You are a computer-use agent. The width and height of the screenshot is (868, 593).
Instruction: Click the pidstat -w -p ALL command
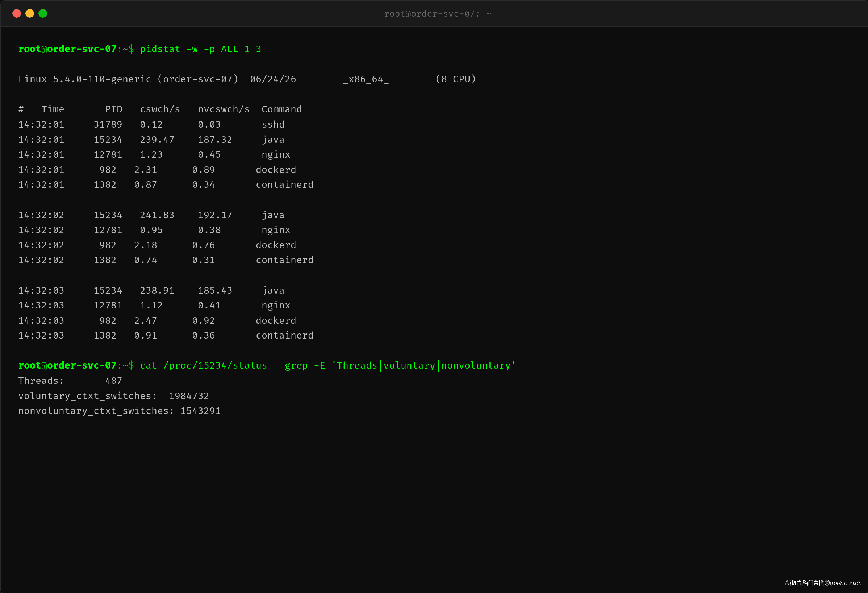201,49
